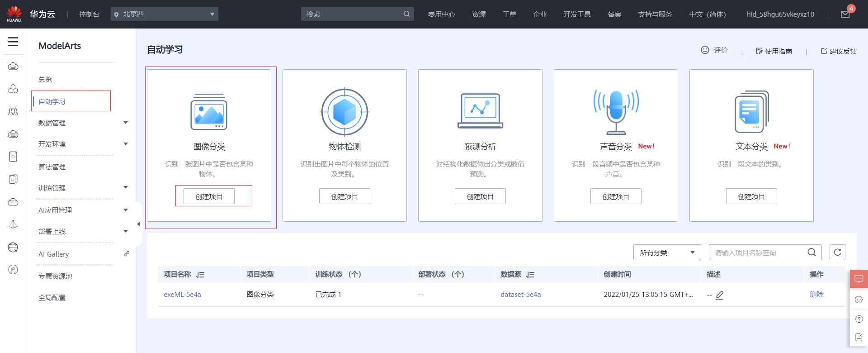The height and width of the screenshot is (353, 868).
Task: Create an object detection project
Action: pos(344,196)
